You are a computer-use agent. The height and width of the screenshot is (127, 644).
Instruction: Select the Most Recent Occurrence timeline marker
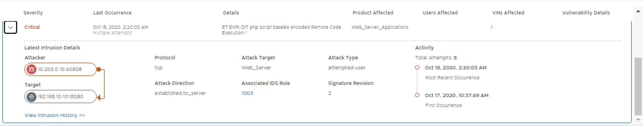click(x=417, y=68)
